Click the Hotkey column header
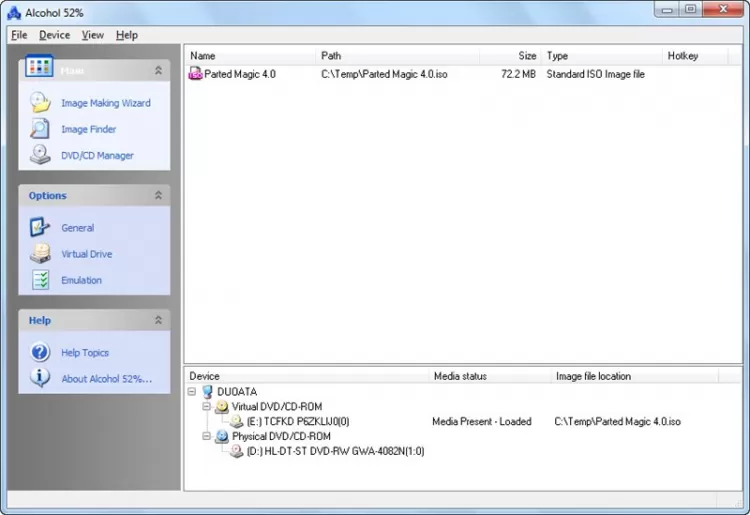The image size is (750, 515). point(695,56)
